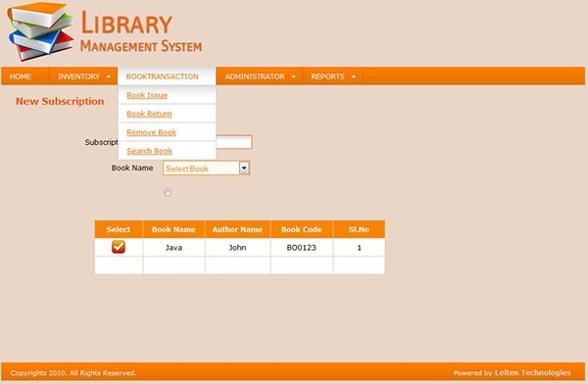Click the Sl.No column header
The width and height of the screenshot is (588, 384).
pyautogui.click(x=359, y=229)
